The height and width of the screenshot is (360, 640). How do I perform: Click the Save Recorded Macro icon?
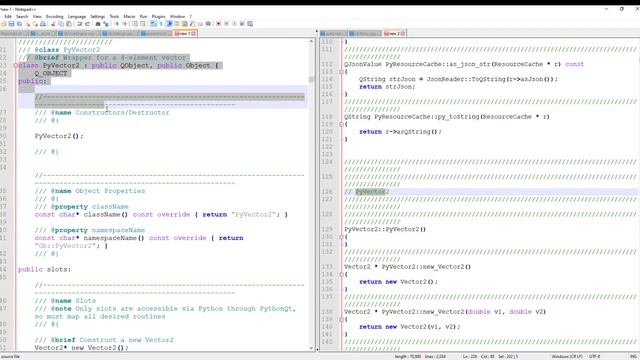(250, 24)
